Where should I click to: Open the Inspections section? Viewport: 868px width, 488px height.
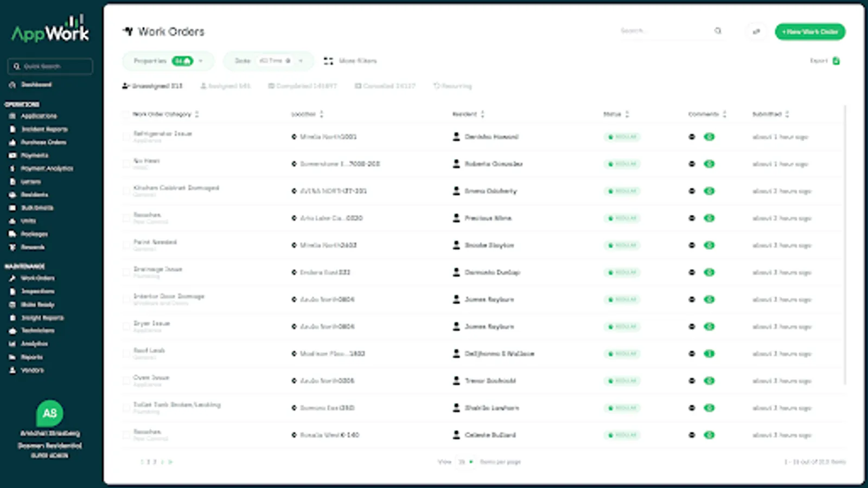pos(38,291)
